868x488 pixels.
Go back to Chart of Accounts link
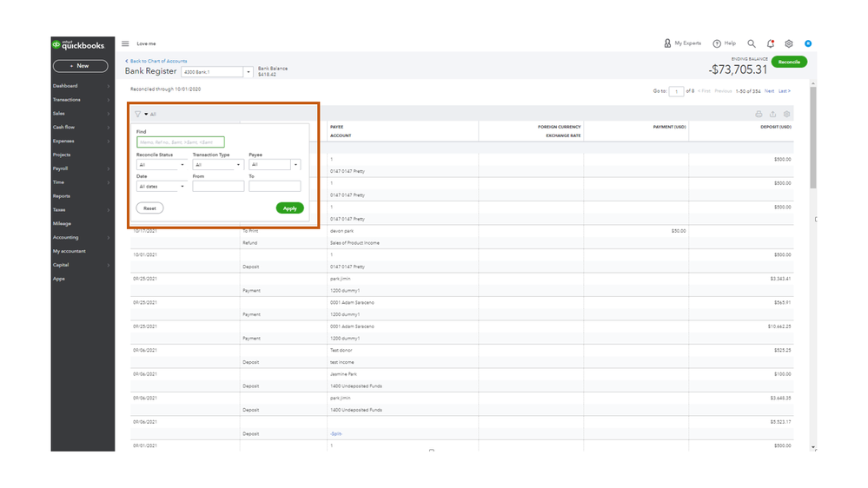(156, 61)
